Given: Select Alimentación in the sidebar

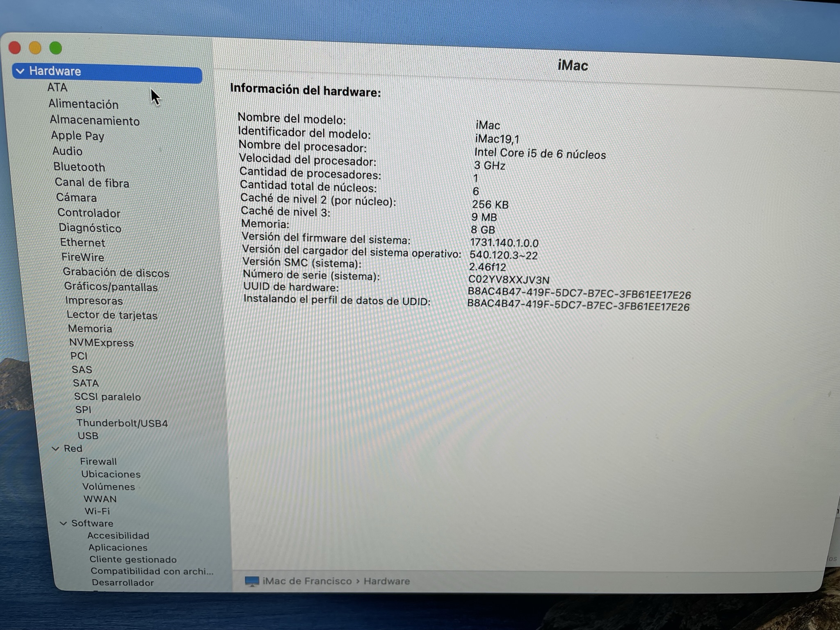Looking at the screenshot, I should (84, 104).
